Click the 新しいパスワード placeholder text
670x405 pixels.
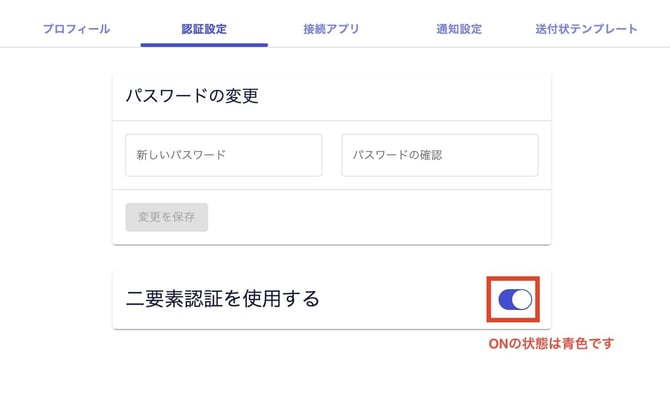point(181,155)
